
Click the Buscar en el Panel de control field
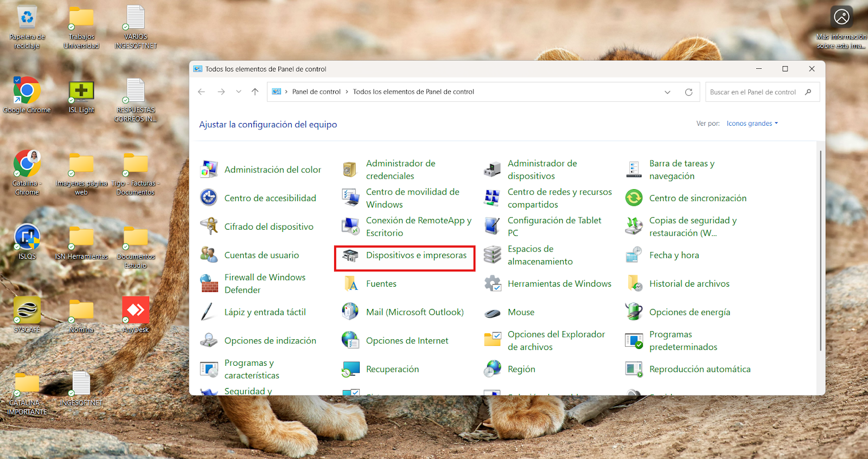(x=753, y=92)
